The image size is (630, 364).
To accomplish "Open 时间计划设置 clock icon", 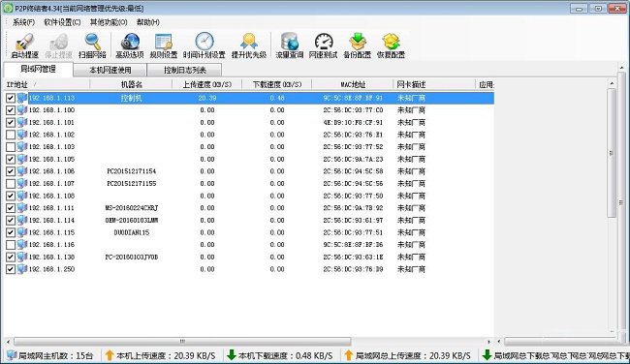I will point(205,42).
